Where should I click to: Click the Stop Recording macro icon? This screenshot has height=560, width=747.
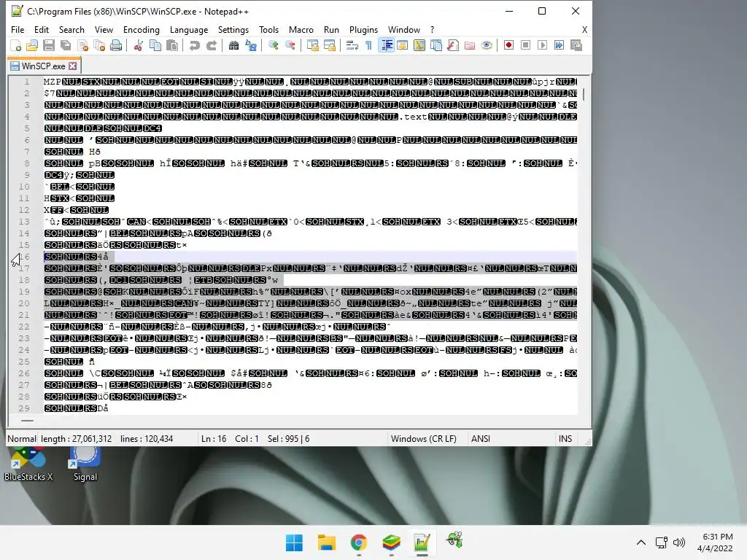tap(525, 46)
